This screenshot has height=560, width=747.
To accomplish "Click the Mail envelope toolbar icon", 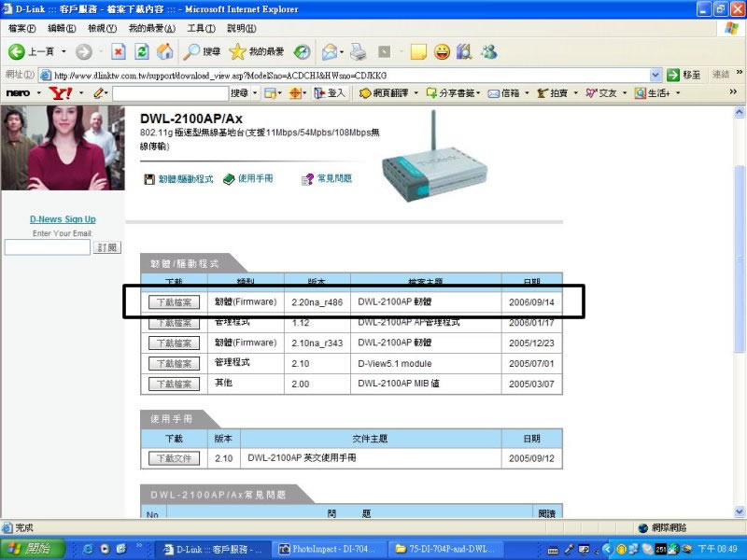I will coord(330,51).
